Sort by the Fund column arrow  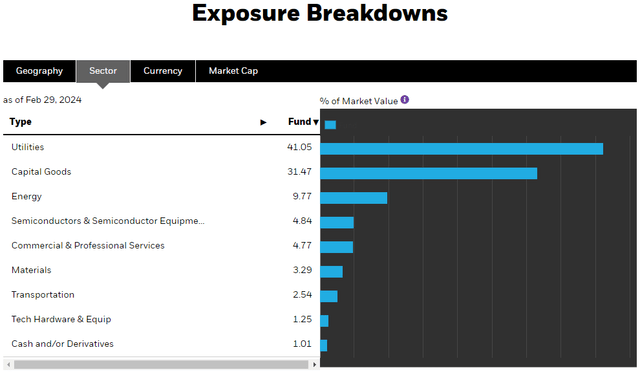coord(316,122)
